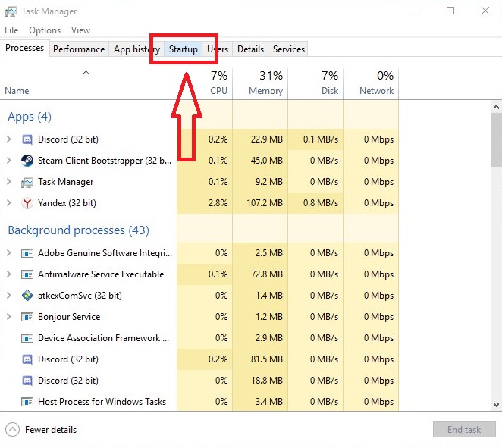Click Yandex's 2.8% CPU value
Viewport: 502px width, 448px height.
(x=218, y=203)
